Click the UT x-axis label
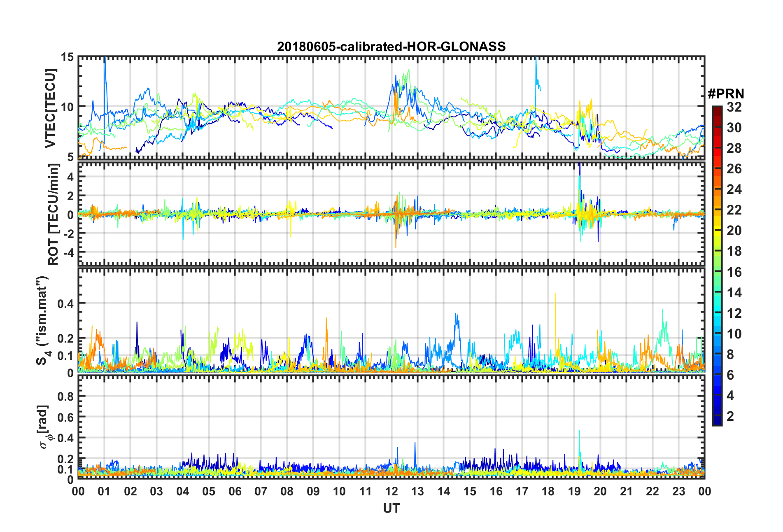The width and height of the screenshot is (783, 532). click(391, 509)
